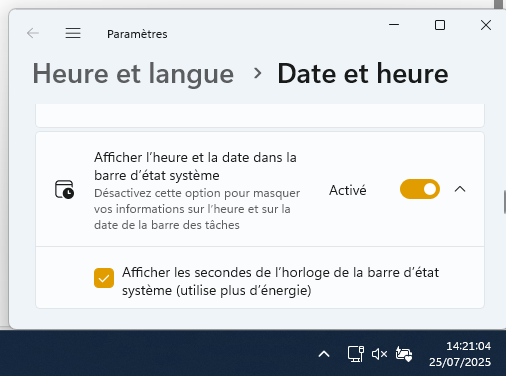Screen dimensions: 506x376
Task: Click the muted volume tray icon
Action: (379, 354)
